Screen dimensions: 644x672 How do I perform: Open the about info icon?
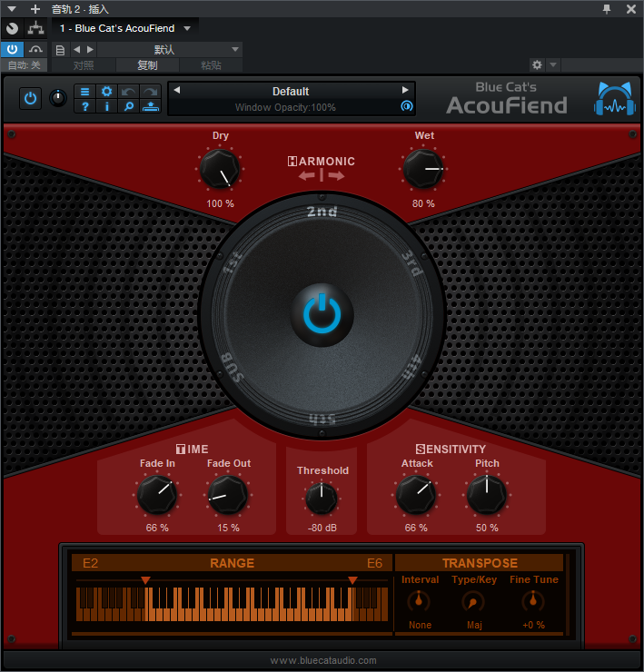pyautogui.click(x=107, y=106)
